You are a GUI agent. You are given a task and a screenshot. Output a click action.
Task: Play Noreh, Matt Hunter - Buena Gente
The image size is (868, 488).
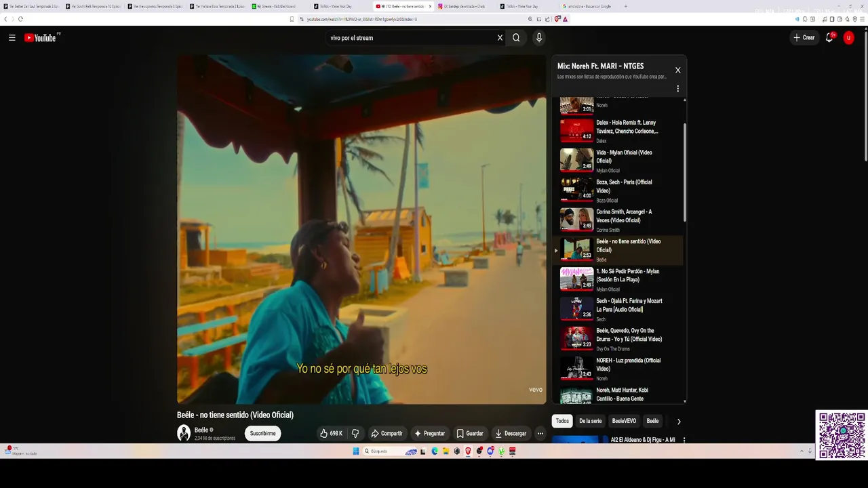[x=617, y=394]
